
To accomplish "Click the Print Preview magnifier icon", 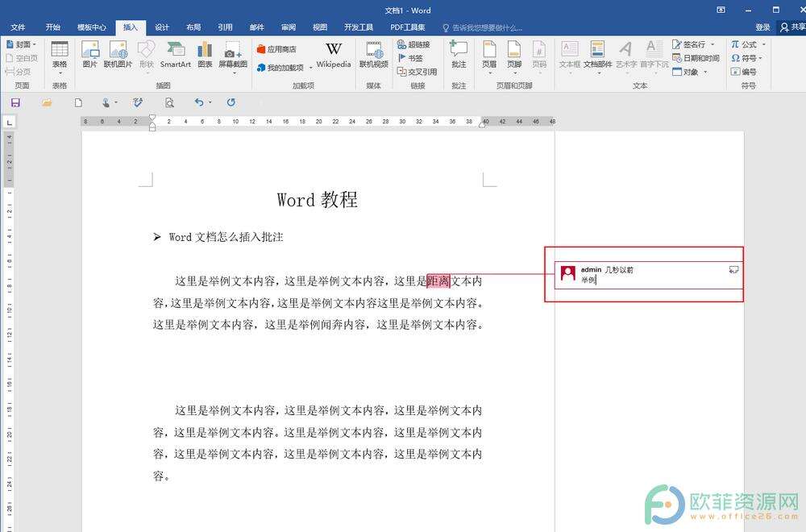I will point(169,103).
